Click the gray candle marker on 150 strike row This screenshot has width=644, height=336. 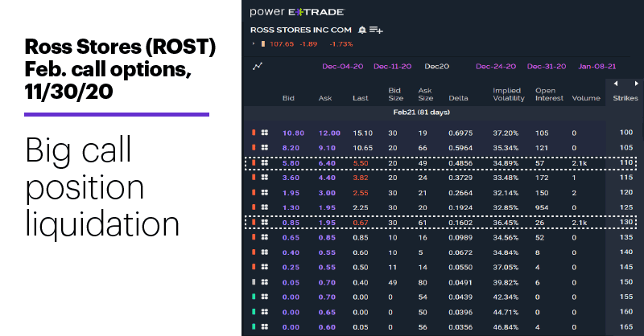coord(254,282)
